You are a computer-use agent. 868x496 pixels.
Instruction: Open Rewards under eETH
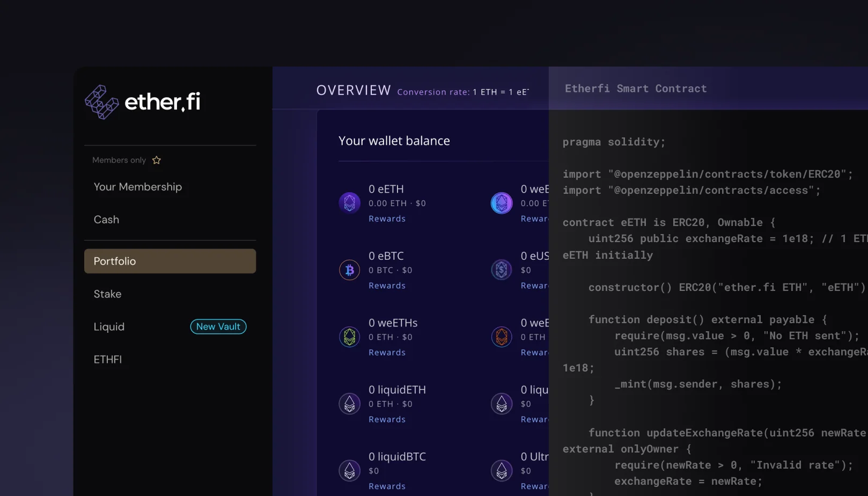pos(387,218)
